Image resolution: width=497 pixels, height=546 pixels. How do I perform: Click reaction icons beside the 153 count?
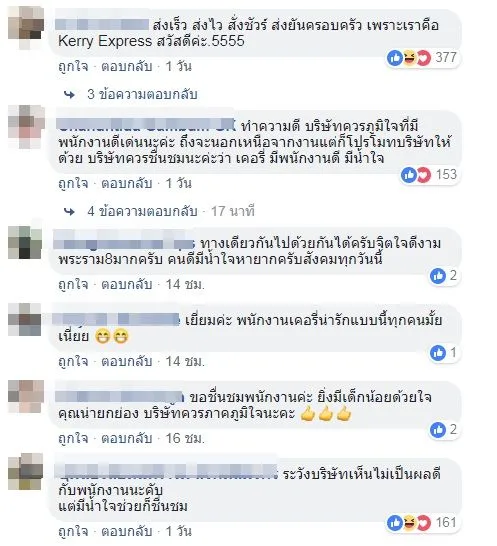click(x=416, y=175)
